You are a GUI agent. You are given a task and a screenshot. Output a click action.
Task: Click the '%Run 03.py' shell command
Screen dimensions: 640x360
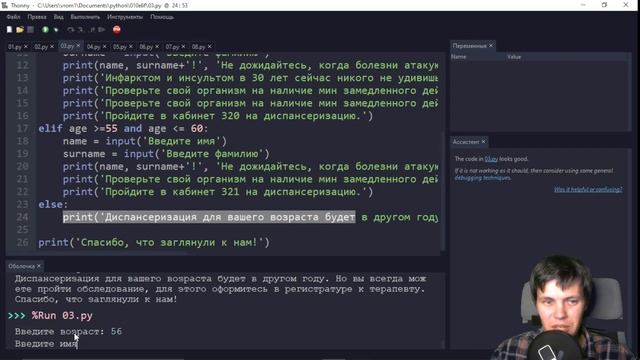coord(62,316)
